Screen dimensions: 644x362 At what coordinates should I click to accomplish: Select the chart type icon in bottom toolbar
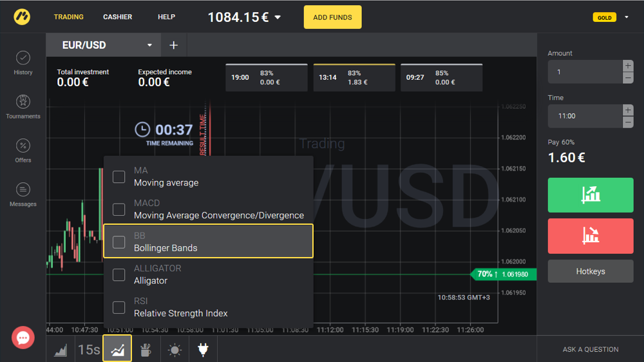pos(61,350)
